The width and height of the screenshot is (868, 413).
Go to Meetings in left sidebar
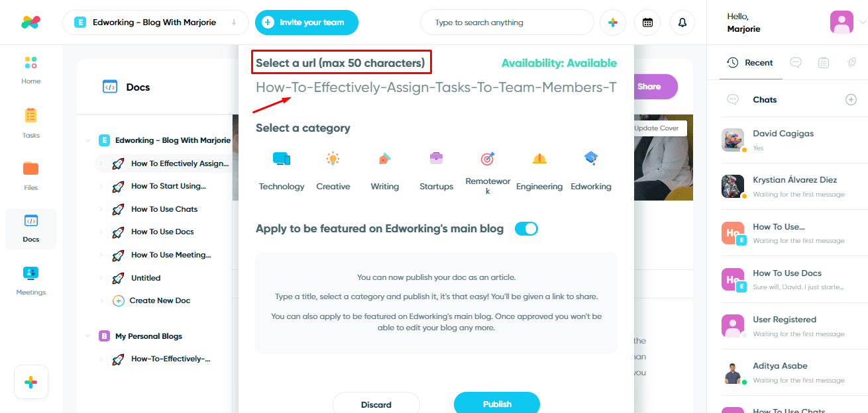point(31,280)
